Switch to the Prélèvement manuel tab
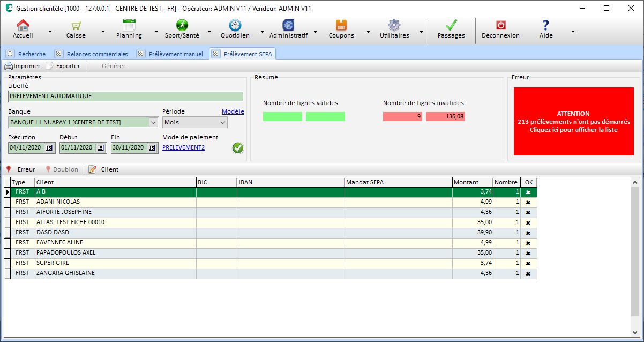The width and height of the screenshot is (644, 342). pyautogui.click(x=175, y=54)
